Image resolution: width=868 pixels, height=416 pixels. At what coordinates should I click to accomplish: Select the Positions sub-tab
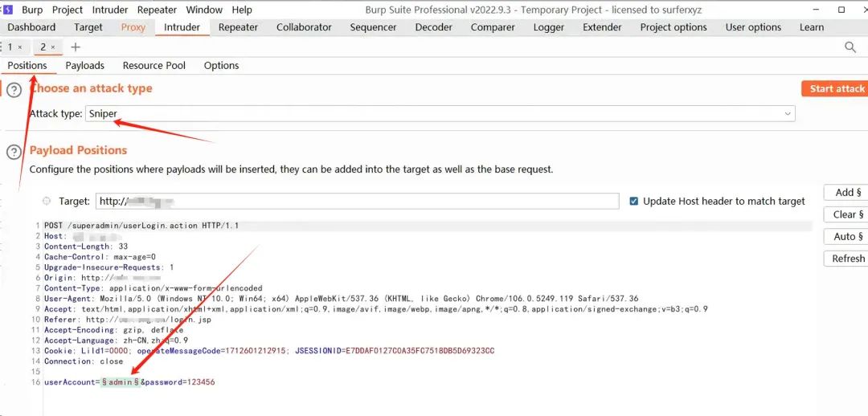27,65
